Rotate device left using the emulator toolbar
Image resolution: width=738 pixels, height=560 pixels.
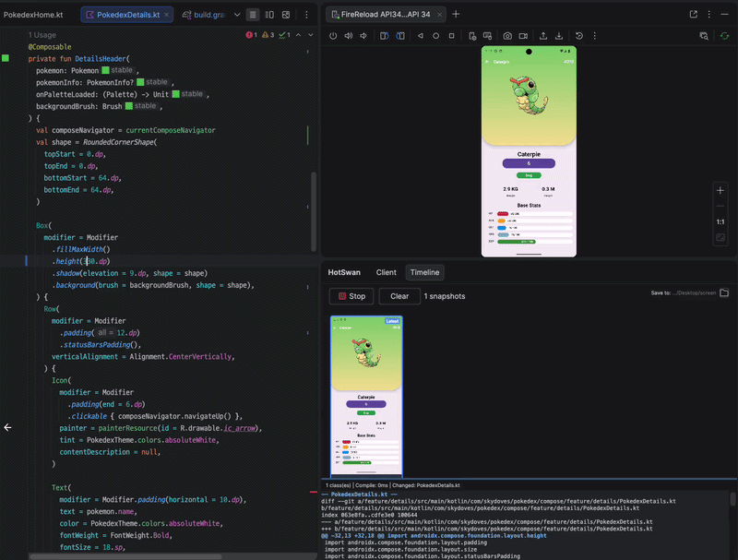coord(384,36)
